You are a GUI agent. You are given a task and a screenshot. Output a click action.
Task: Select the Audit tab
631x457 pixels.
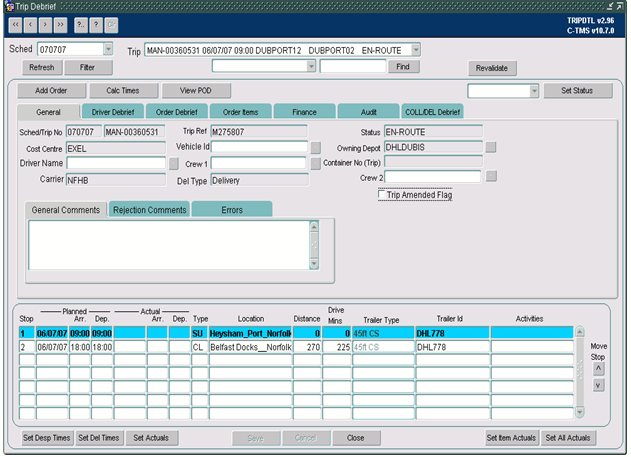(369, 112)
